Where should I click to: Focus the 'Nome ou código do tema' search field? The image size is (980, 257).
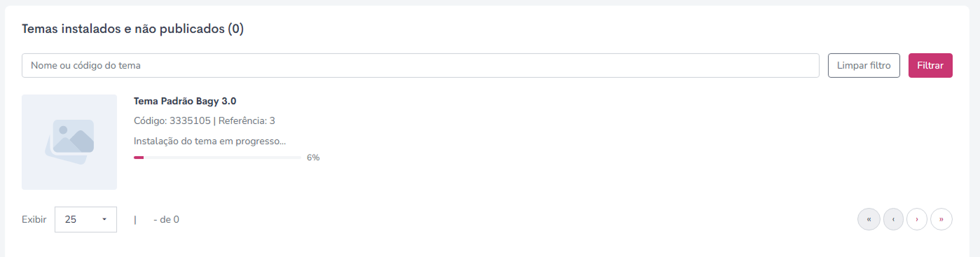pos(420,65)
